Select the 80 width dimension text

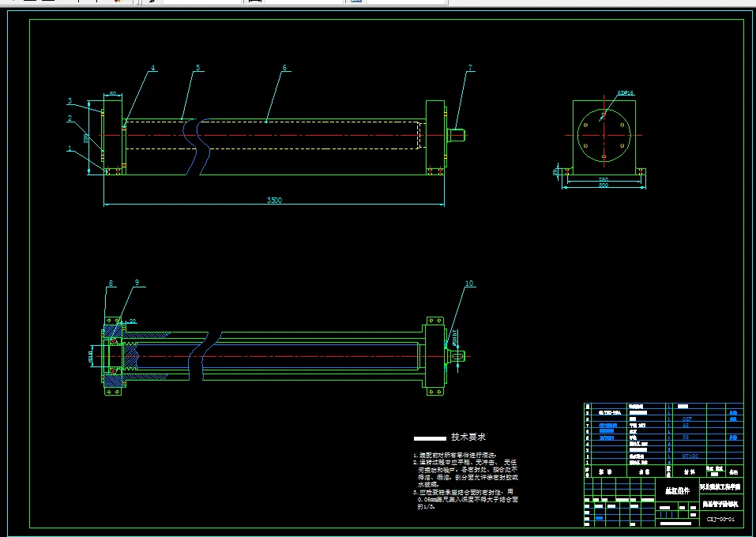(x=113, y=93)
